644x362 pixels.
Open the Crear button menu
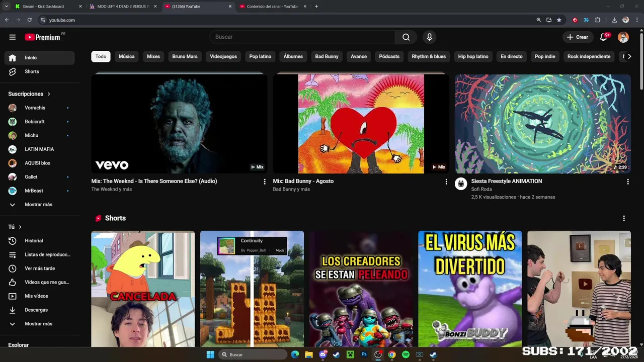pyautogui.click(x=577, y=37)
